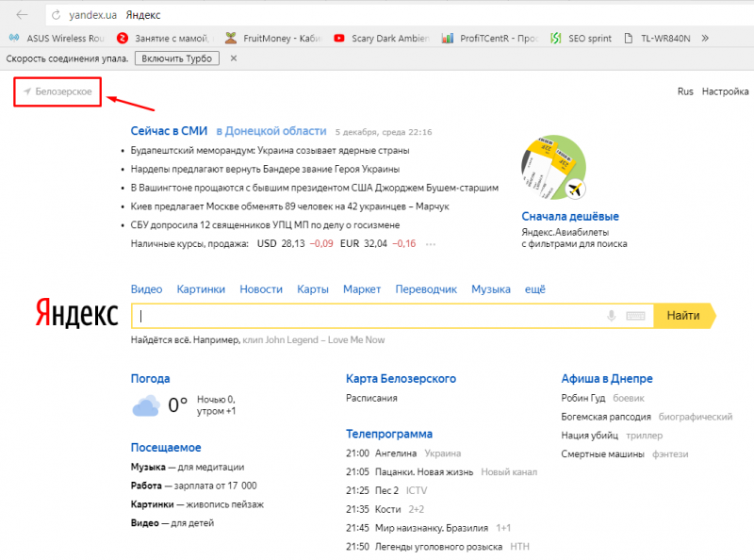754x560 pixels.
Task: Switch to в Донецкой области news tab
Action: [270, 131]
